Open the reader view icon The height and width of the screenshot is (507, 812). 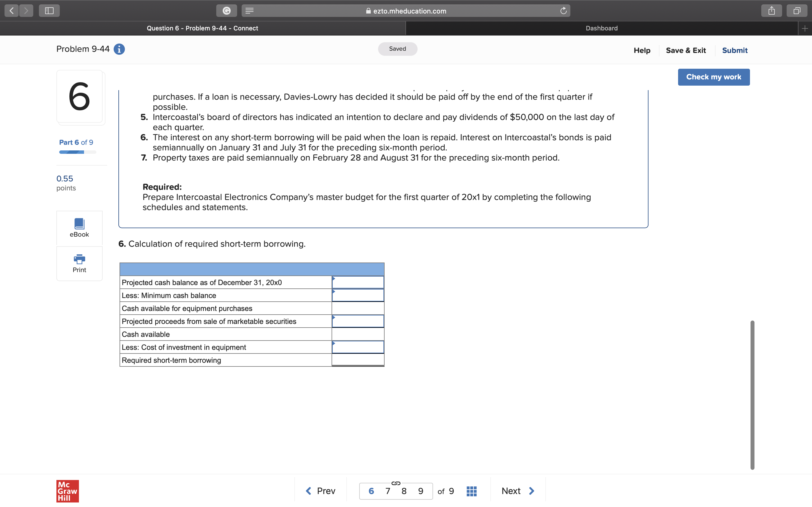(249, 11)
